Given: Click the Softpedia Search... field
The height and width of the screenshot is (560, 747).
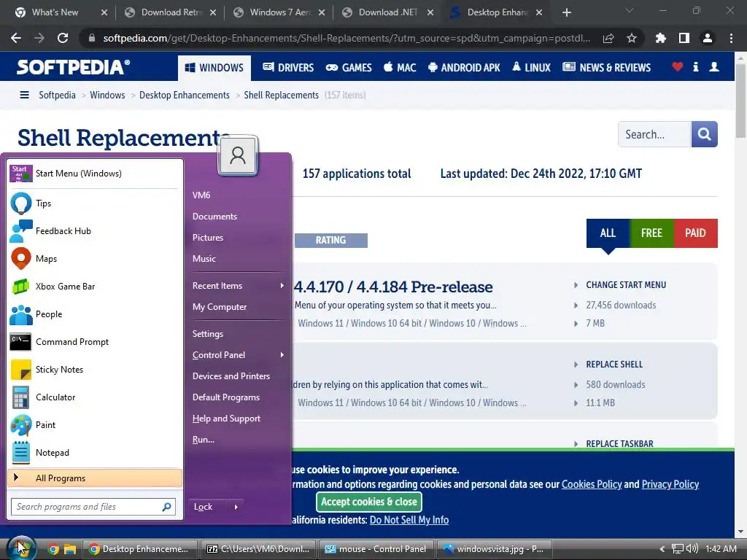Looking at the screenshot, I should tap(654, 134).
